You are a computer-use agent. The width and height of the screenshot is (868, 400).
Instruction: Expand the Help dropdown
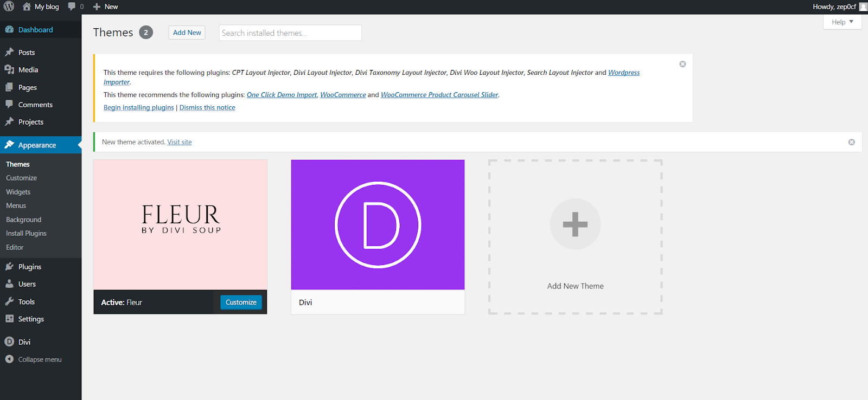point(842,22)
